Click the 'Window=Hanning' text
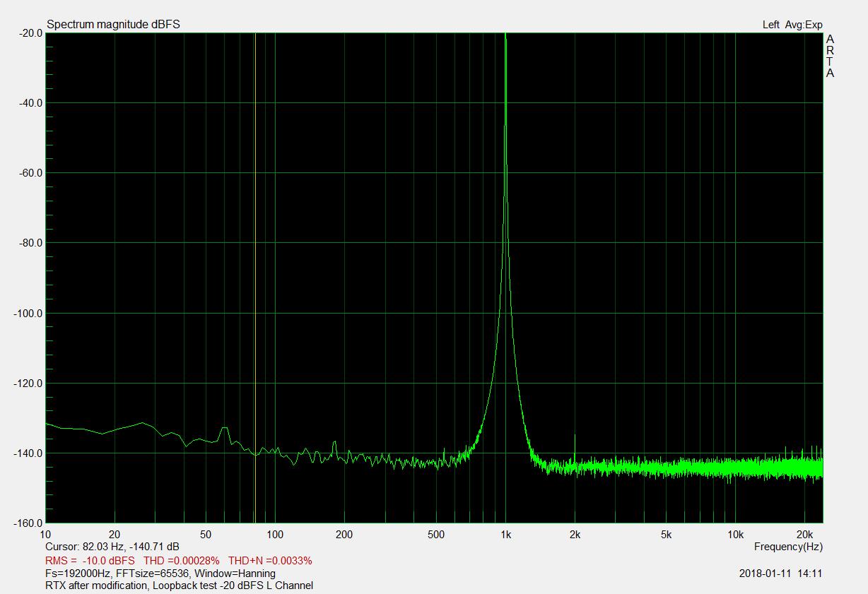 tap(235, 574)
